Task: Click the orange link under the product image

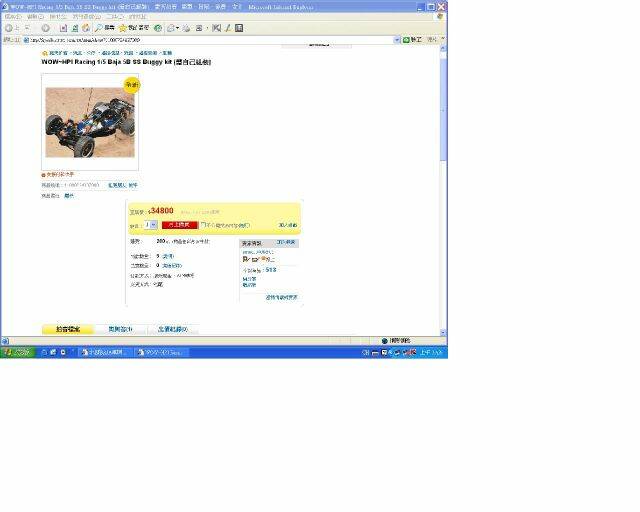Action: click(60, 174)
